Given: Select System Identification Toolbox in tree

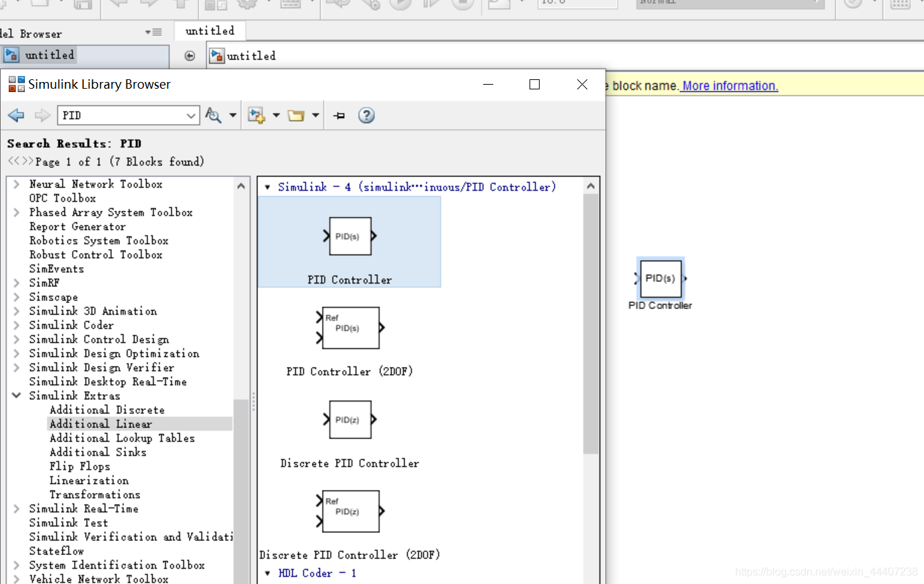Looking at the screenshot, I should (117, 565).
